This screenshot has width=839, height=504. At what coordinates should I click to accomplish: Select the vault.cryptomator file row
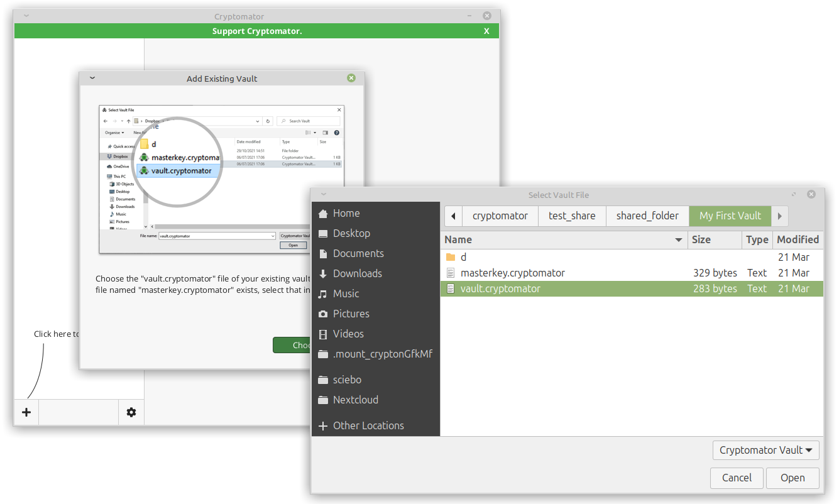632,289
